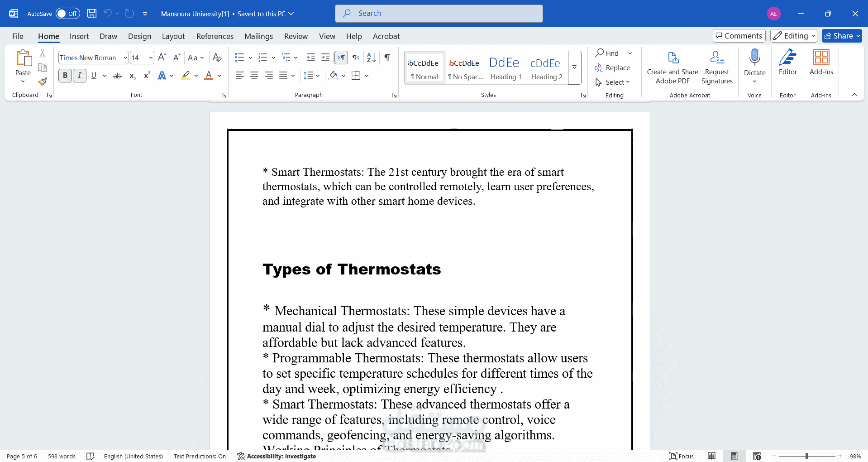Open line spacing options
Image resolution: width=868 pixels, height=462 pixels.
[x=312, y=76]
